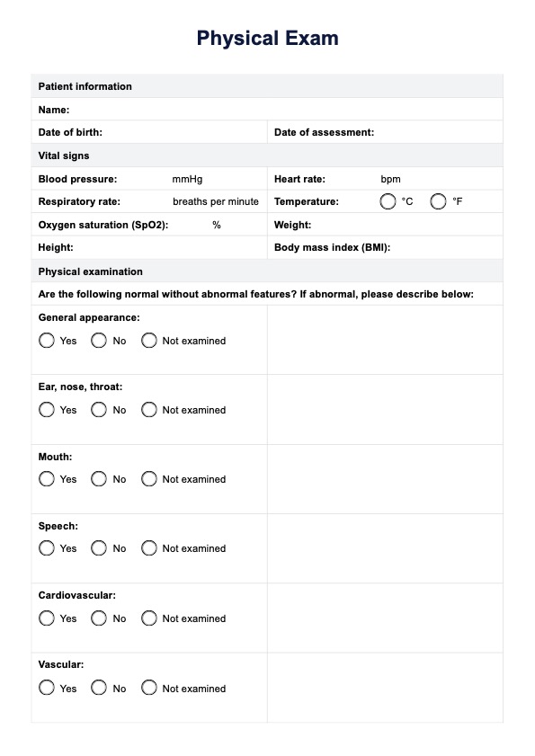Screen dimensions: 535x756
Task: Choose Not examined for Ear, nose, throat
Action: pos(149,410)
